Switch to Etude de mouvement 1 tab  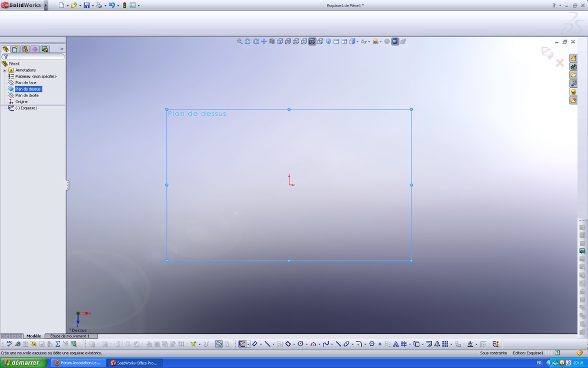pyautogui.click(x=70, y=336)
